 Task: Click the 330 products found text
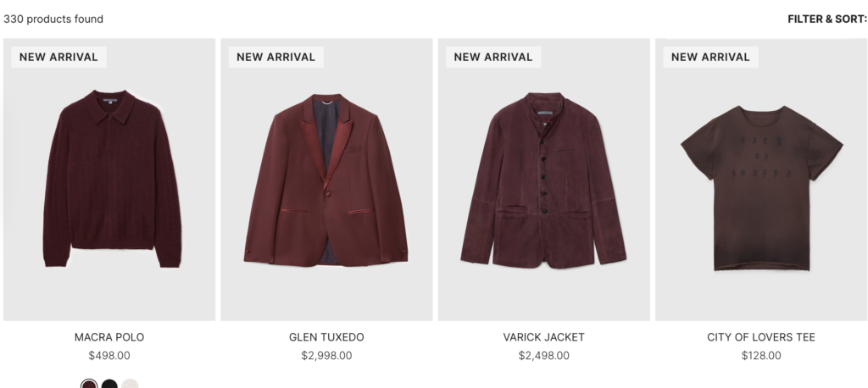coord(53,19)
